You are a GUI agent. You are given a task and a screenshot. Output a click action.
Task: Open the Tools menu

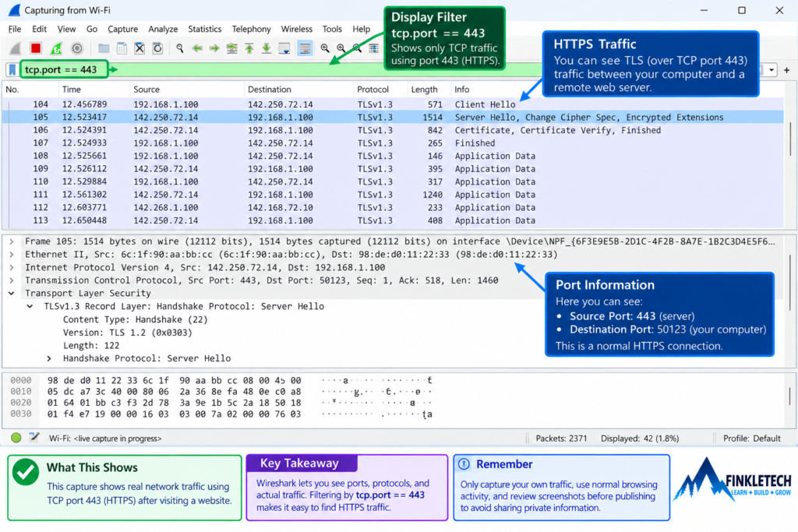[332, 29]
